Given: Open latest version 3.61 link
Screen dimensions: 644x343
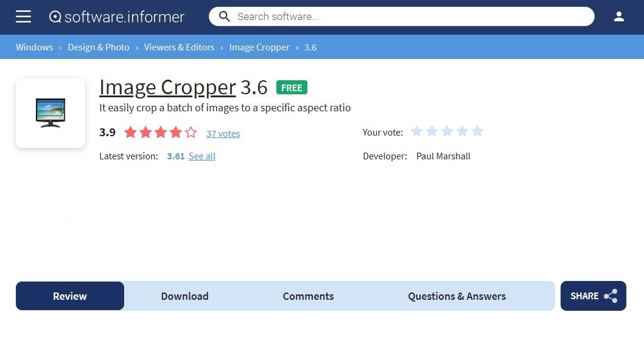Looking at the screenshot, I should 176,156.
